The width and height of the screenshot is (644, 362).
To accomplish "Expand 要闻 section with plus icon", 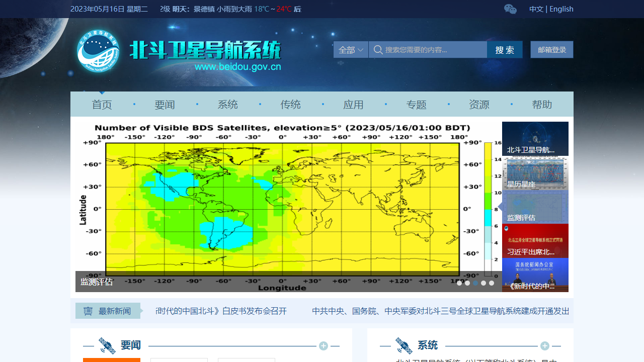I will tap(324, 345).
